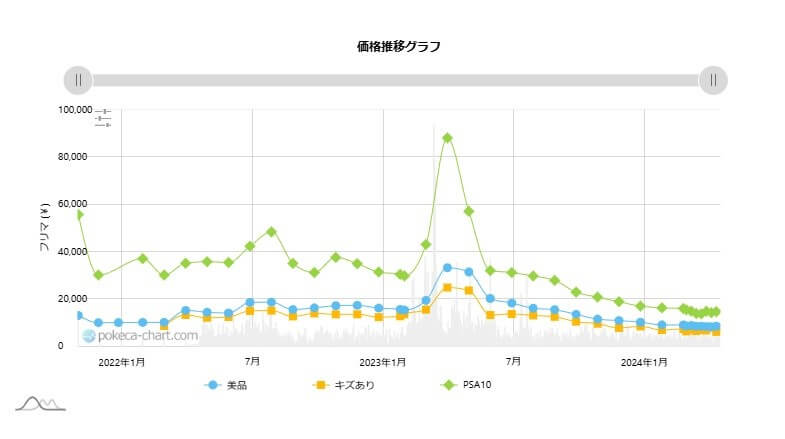The width and height of the screenshot is (785, 439).
Task: Hide the キズあり series via the legend
Action: (344, 385)
